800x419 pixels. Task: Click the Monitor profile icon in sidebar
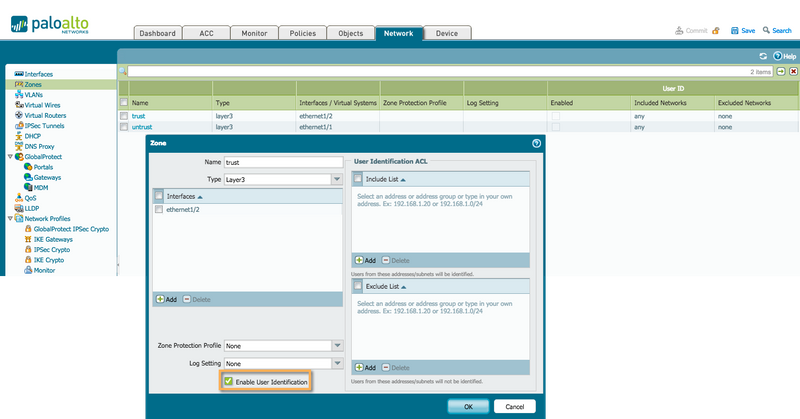click(28, 270)
